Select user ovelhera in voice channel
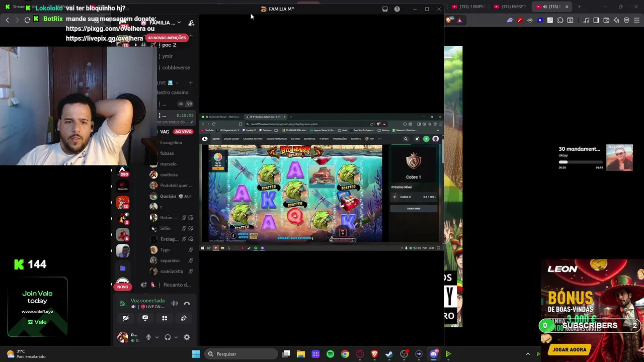 [x=169, y=174]
